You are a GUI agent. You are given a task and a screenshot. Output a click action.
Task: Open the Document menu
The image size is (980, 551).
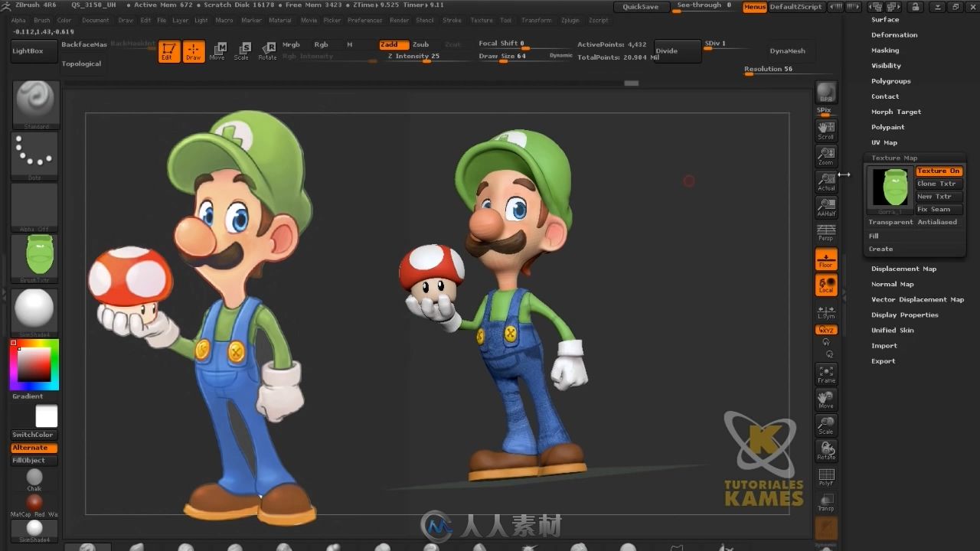pos(96,21)
